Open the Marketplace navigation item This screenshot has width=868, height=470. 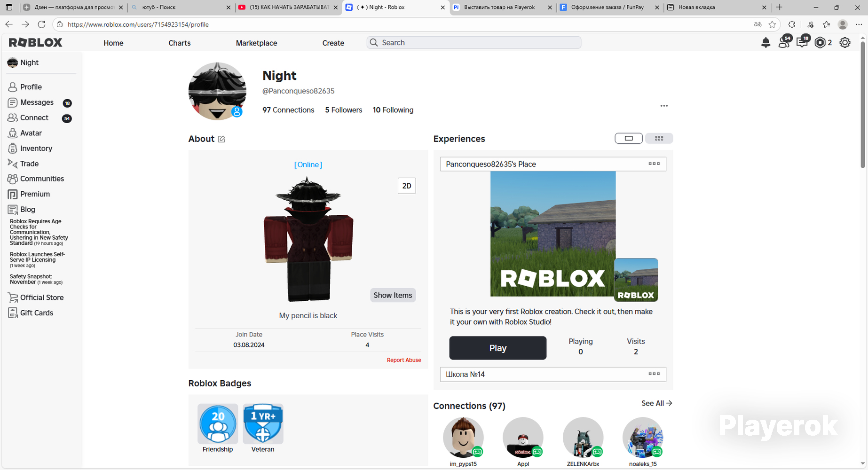click(x=256, y=43)
